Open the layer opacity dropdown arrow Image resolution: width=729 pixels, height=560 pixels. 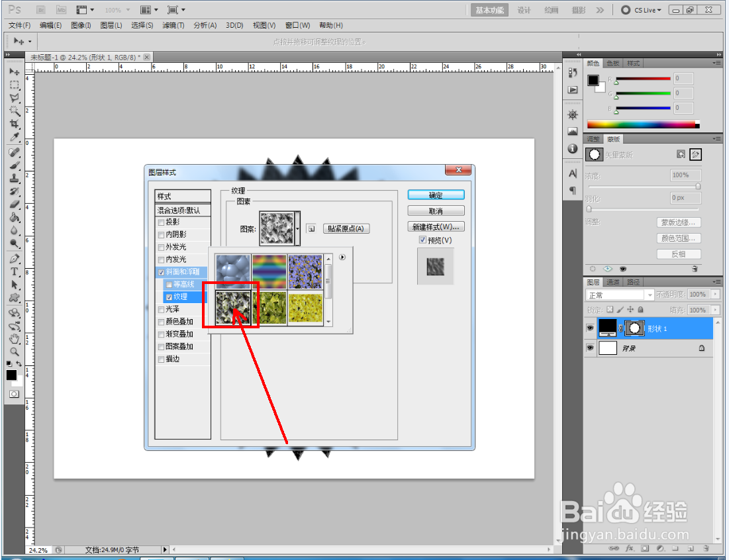(716, 294)
